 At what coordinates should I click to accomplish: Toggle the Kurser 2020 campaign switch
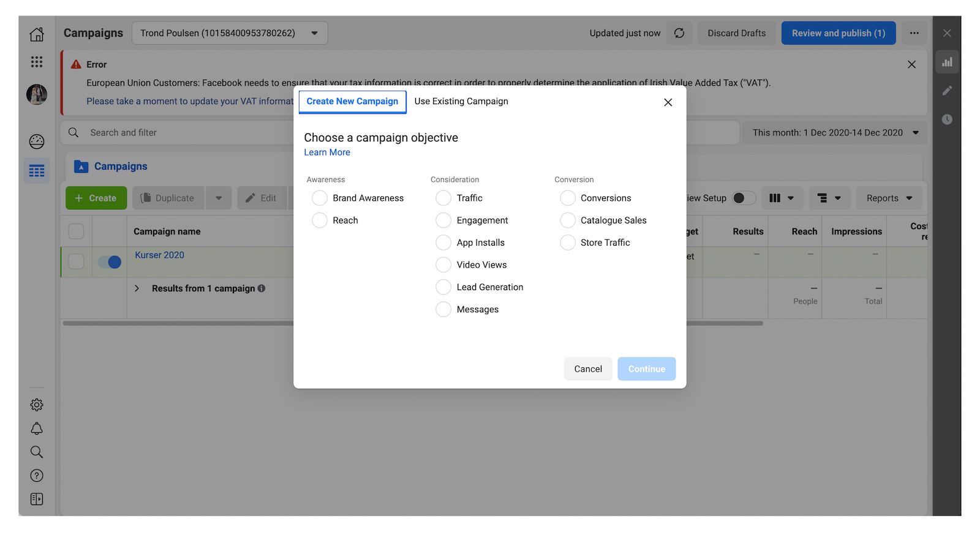(x=110, y=262)
